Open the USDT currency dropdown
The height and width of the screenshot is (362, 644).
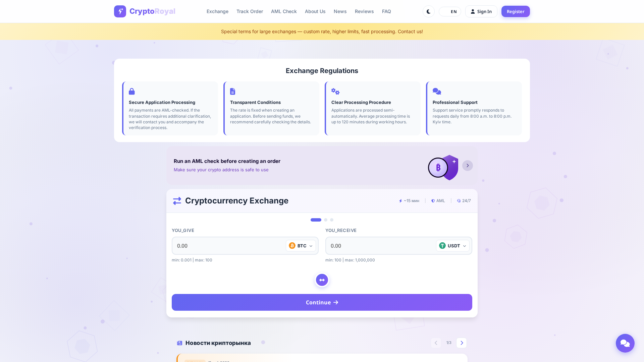pos(452,246)
